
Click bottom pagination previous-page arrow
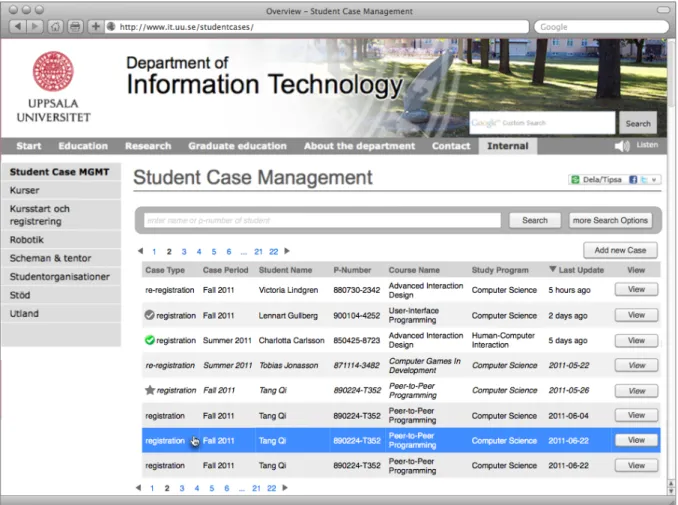[x=138, y=488]
